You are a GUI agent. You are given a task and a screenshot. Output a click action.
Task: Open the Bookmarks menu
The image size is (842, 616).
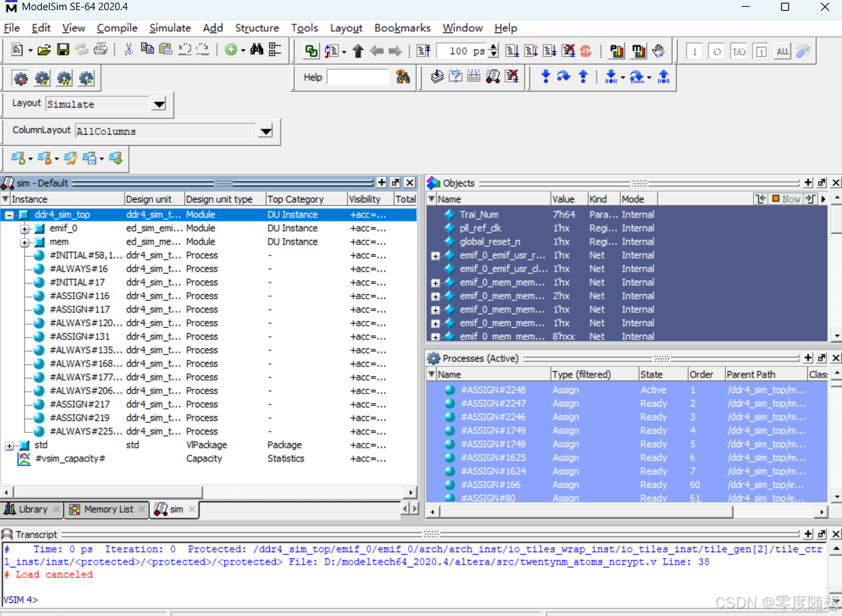click(x=403, y=28)
